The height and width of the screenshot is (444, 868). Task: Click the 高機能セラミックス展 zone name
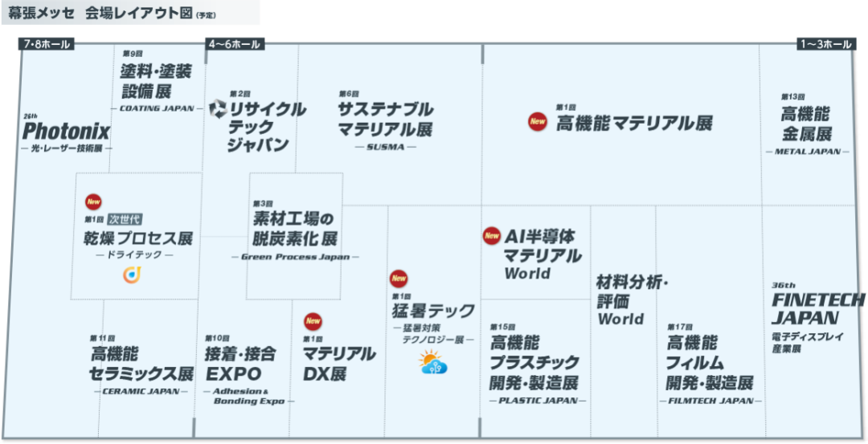(x=141, y=363)
